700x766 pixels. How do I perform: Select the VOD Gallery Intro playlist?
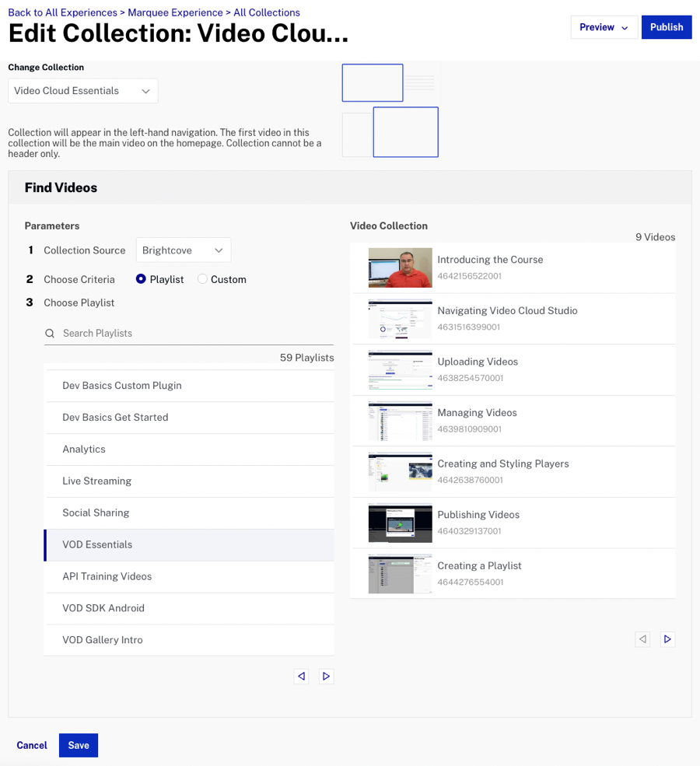190,640
